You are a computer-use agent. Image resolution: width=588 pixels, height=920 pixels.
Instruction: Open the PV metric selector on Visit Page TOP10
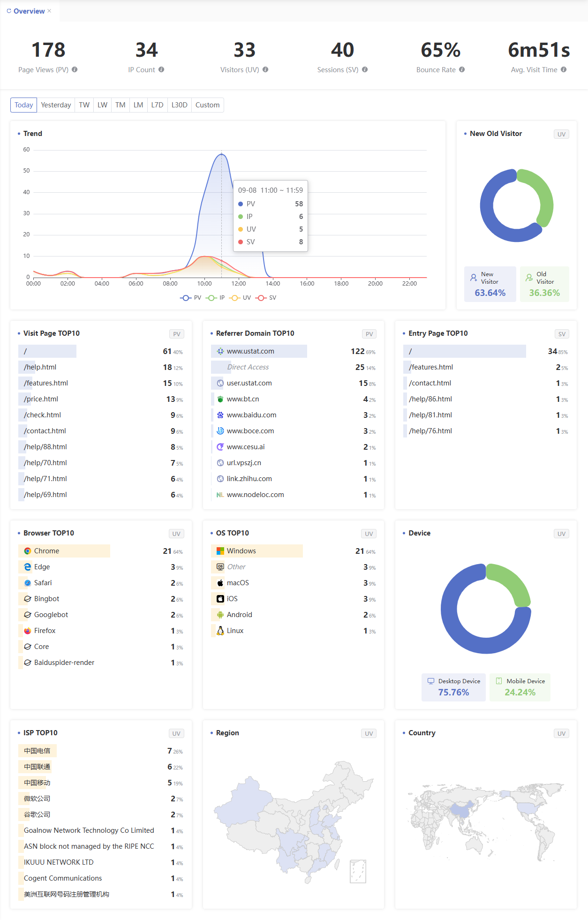(x=176, y=334)
